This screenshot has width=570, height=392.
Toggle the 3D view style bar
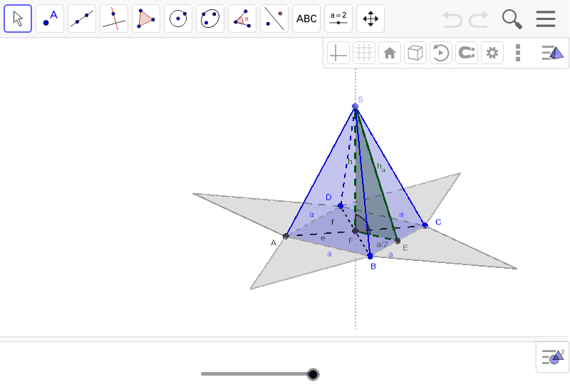553,53
